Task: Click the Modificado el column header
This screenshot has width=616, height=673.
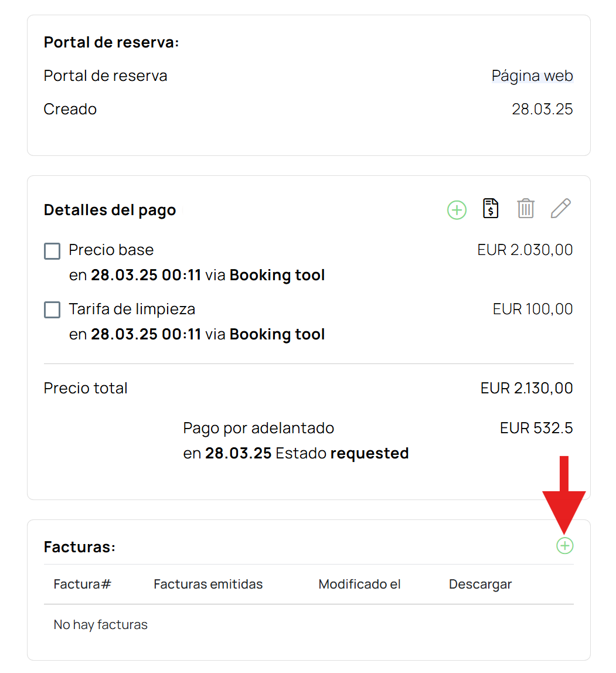Action: tap(359, 584)
